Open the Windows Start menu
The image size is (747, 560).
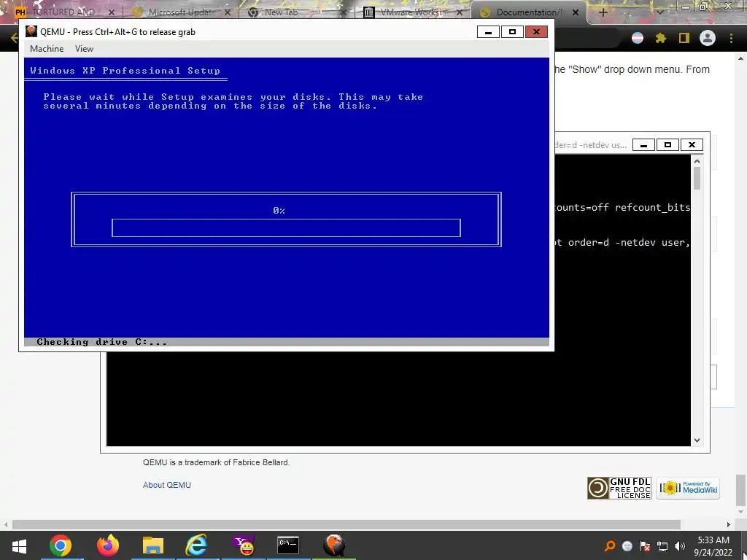(19, 545)
